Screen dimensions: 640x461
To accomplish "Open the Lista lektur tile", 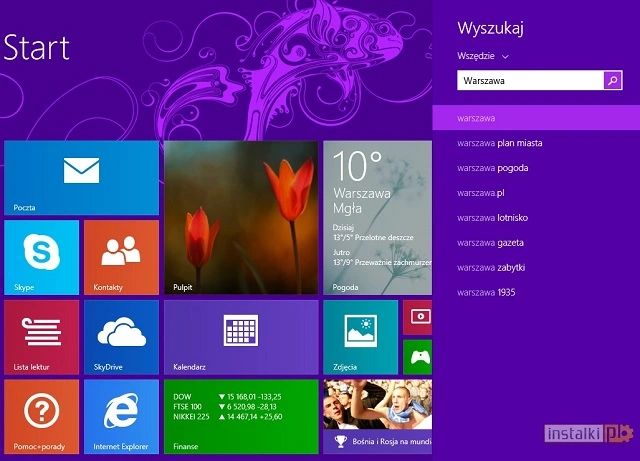I will [41, 337].
